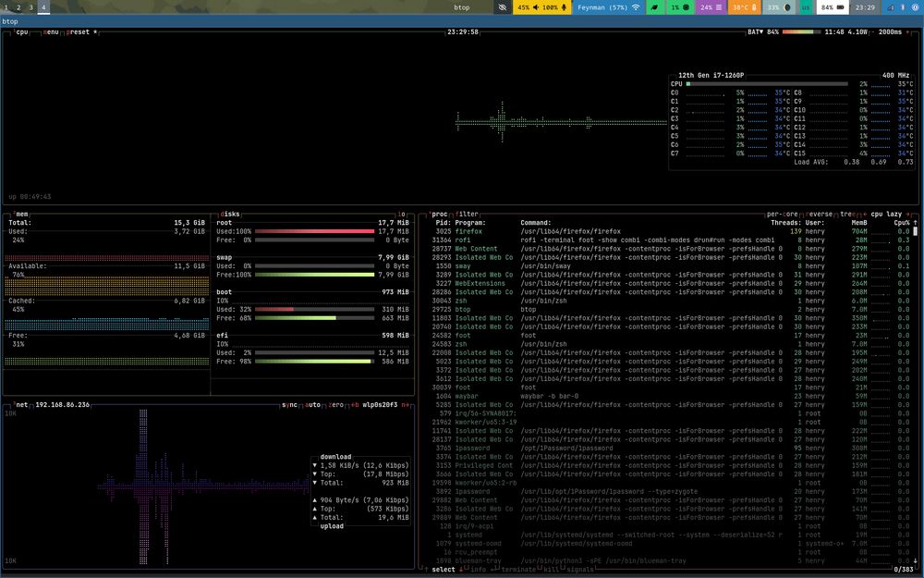Viewport: 924px width, 578px height.
Task: Toggle the io mode in disks panel
Action: point(403,215)
